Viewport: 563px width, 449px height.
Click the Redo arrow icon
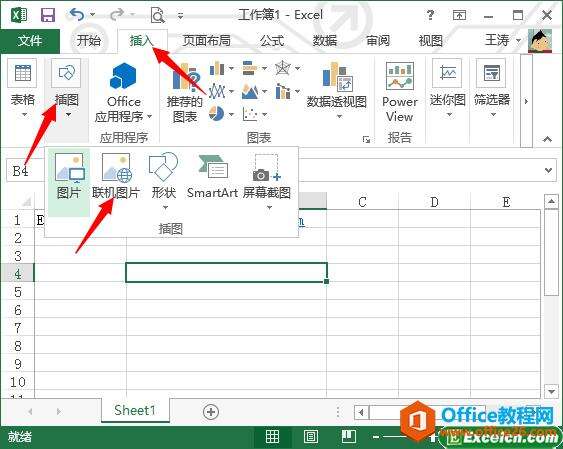point(117,15)
